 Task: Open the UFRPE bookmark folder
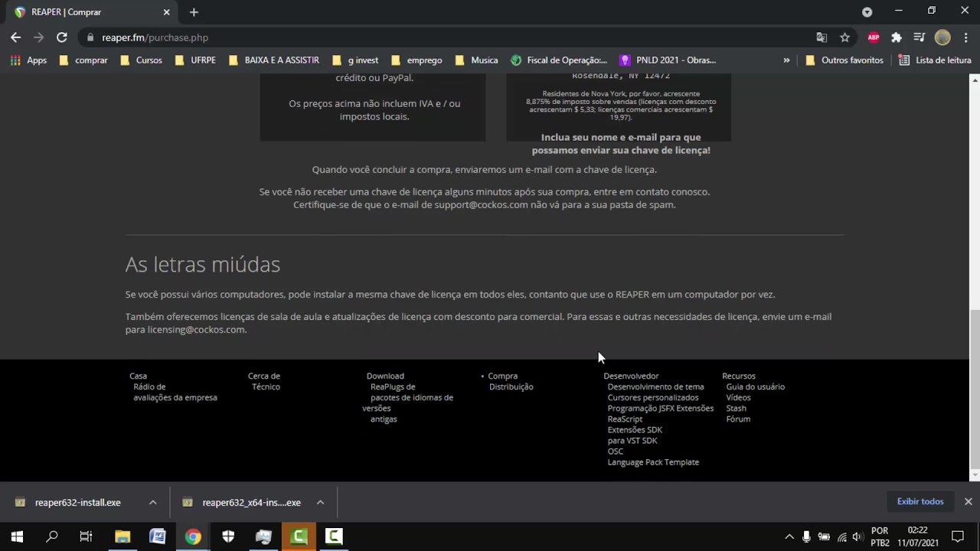(x=195, y=60)
